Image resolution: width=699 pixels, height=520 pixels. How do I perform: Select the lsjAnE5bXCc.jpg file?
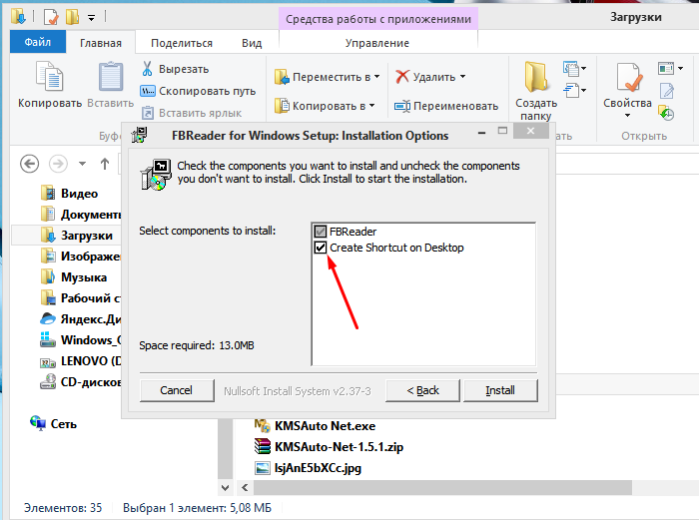[x=308, y=468]
